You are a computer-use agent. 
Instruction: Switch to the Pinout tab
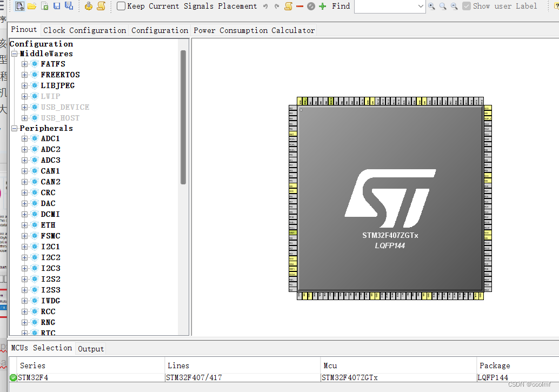24,30
